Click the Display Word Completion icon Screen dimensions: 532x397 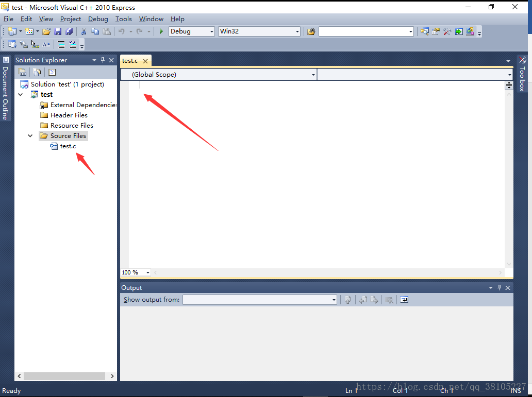46,44
